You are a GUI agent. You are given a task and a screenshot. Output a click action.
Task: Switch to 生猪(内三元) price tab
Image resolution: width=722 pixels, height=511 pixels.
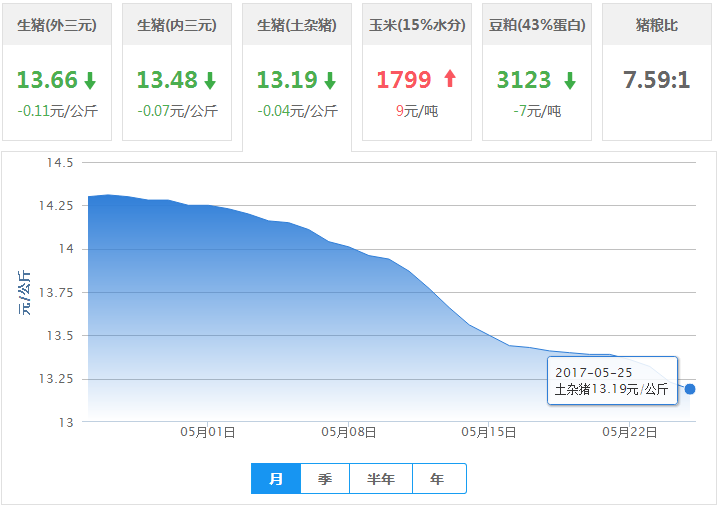tap(177, 25)
